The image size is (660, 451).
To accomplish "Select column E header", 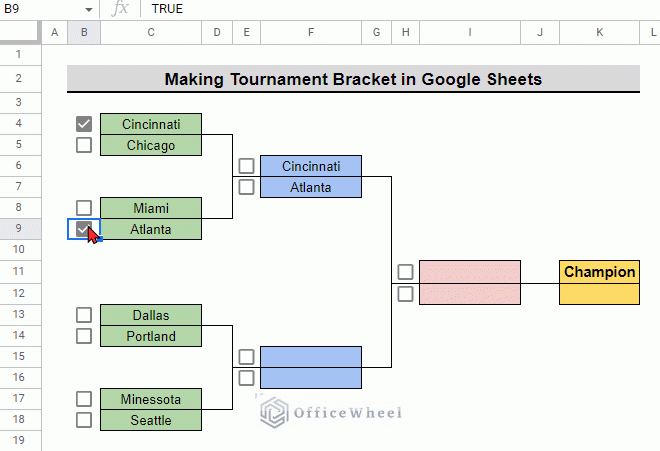I will (247, 32).
